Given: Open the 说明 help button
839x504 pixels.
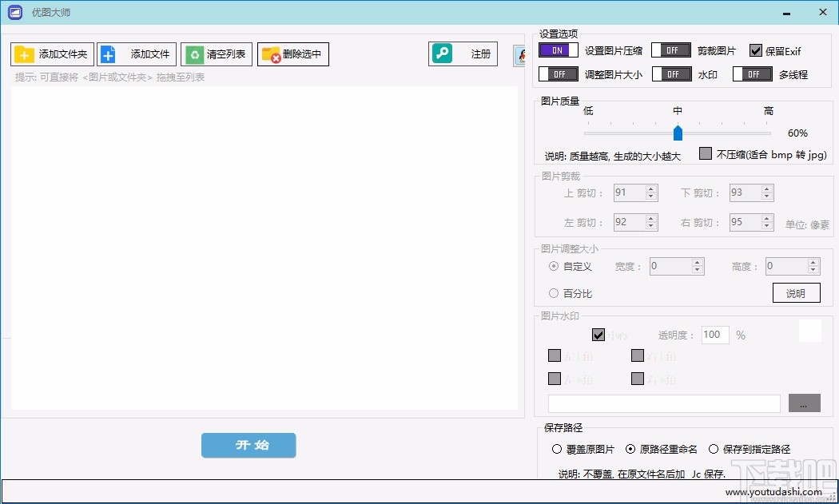Looking at the screenshot, I should point(796,292).
